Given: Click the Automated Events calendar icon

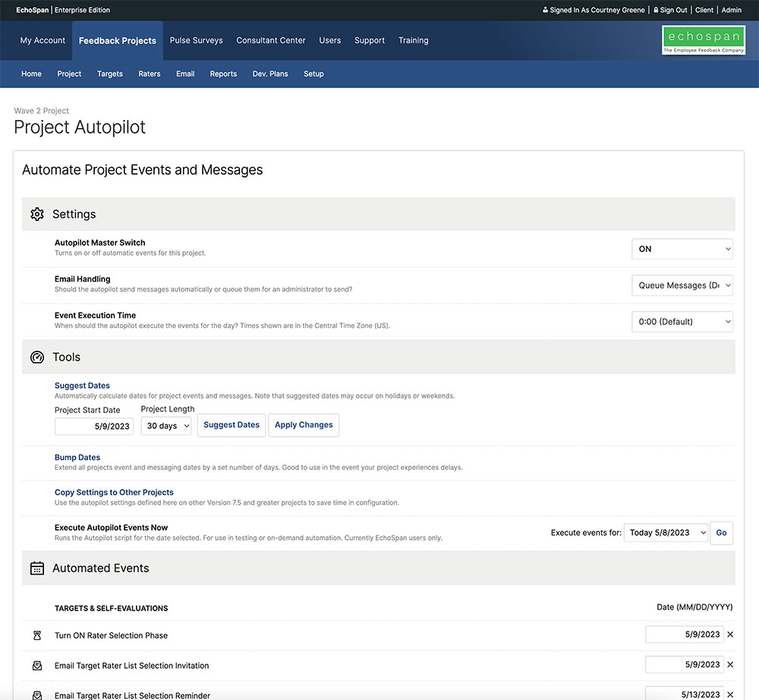Looking at the screenshot, I should pyautogui.click(x=37, y=569).
